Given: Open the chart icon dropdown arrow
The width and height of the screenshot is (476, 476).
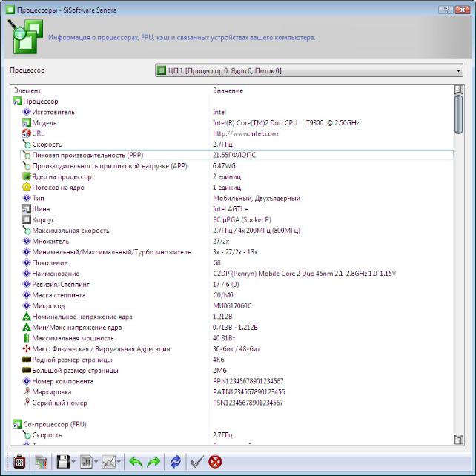Looking at the screenshot, I should pos(119,462).
